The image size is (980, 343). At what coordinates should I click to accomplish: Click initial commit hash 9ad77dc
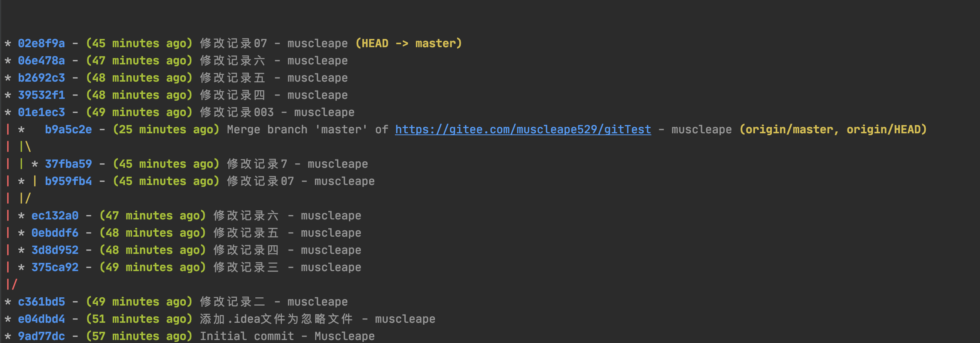(41, 336)
